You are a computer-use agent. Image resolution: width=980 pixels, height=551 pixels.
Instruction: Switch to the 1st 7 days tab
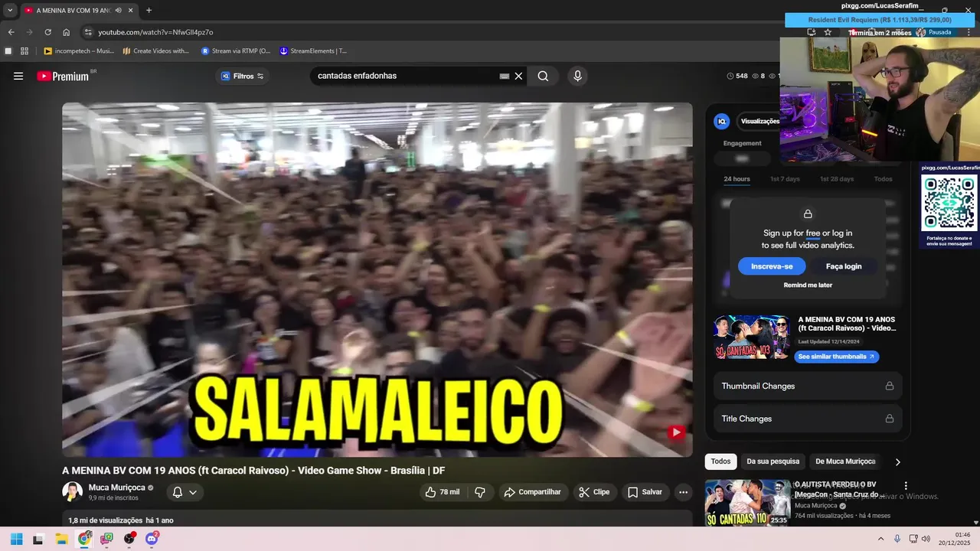(x=785, y=179)
